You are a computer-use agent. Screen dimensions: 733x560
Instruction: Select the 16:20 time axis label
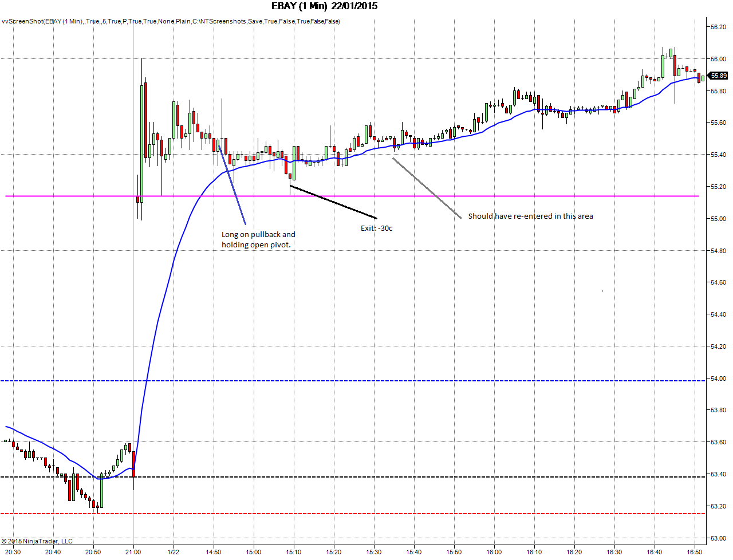574,552
